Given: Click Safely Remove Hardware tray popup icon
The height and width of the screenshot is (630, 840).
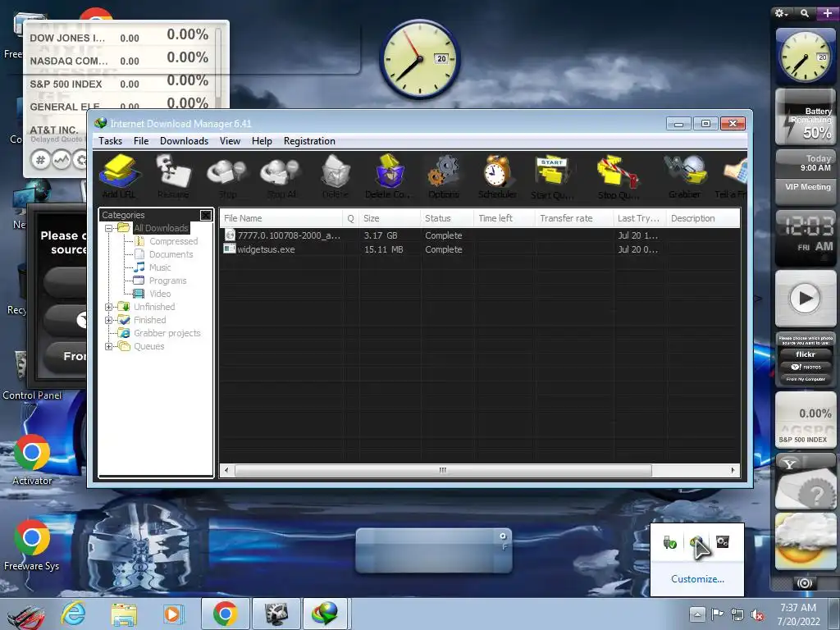Looking at the screenshot, I should 669,543.
